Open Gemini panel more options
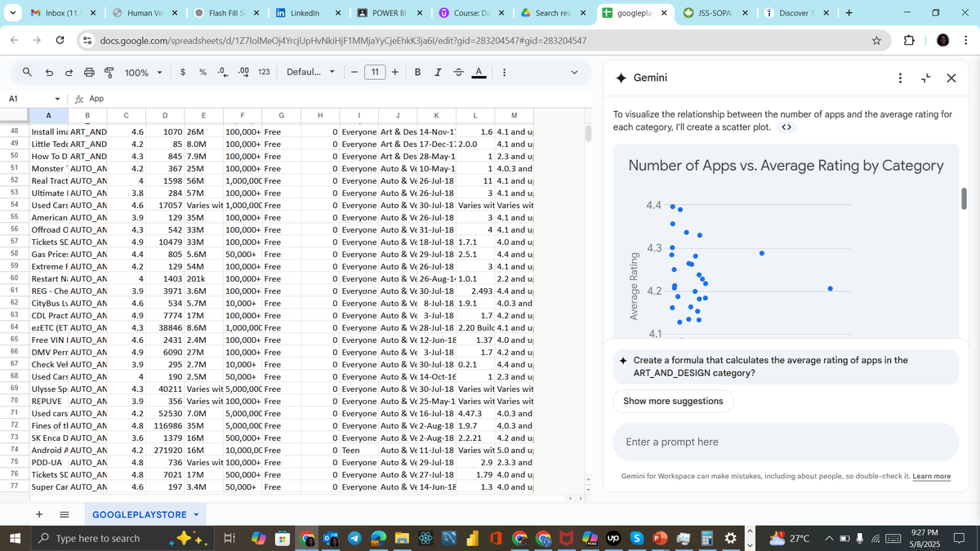 (x=900, y=78)
